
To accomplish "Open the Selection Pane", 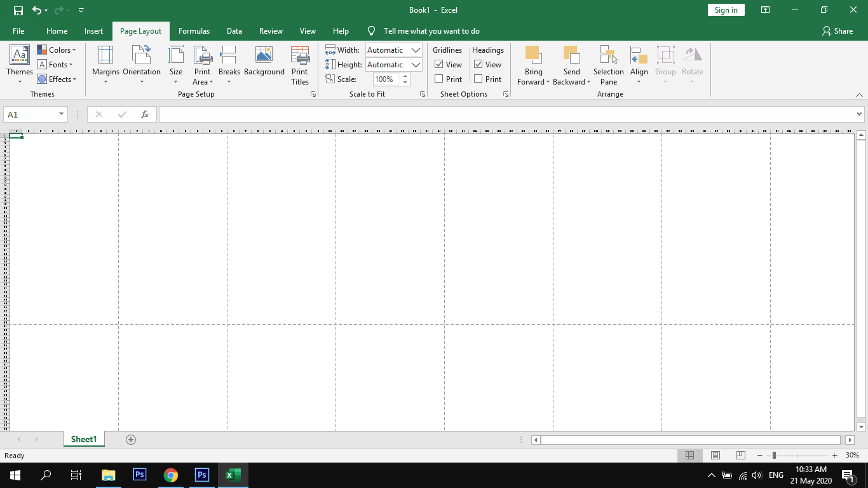I will point(609,65).
